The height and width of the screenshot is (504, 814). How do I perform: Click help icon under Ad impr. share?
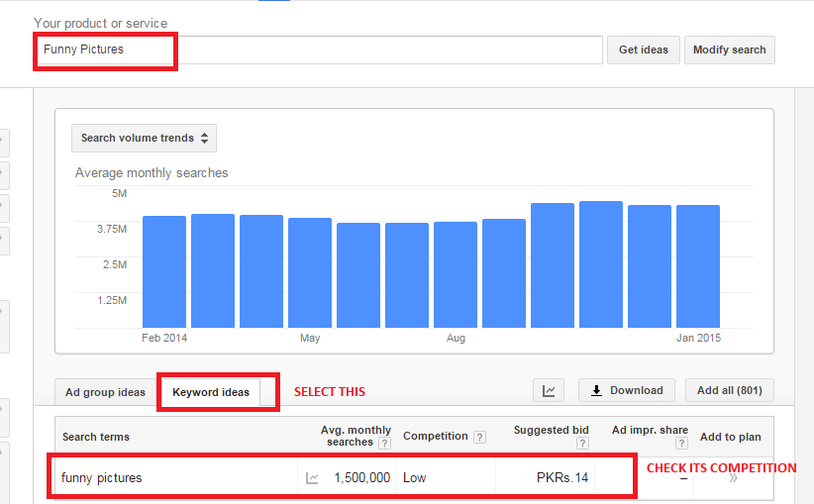(x=681, y=444)
